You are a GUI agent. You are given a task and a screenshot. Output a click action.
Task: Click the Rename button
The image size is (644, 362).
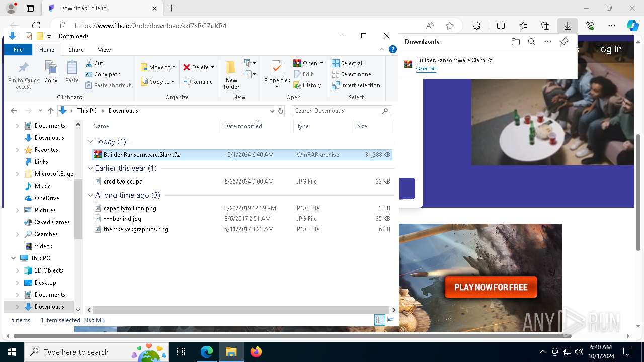[x=198, y=82]
